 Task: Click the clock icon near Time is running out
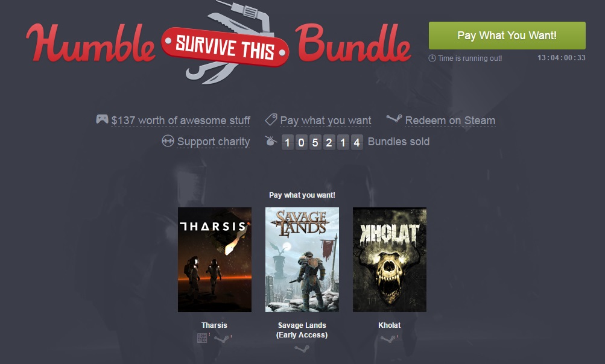click(x=432, y=58)
